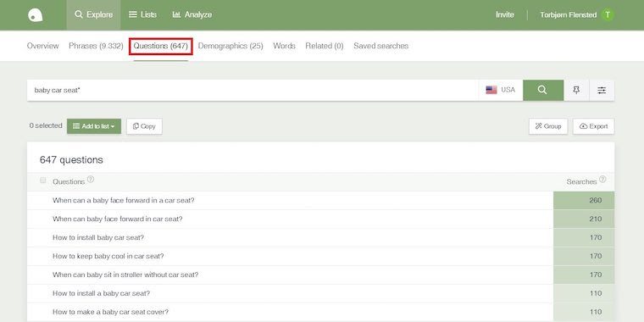
Task: Click the Group button
Action: point(548,126)
